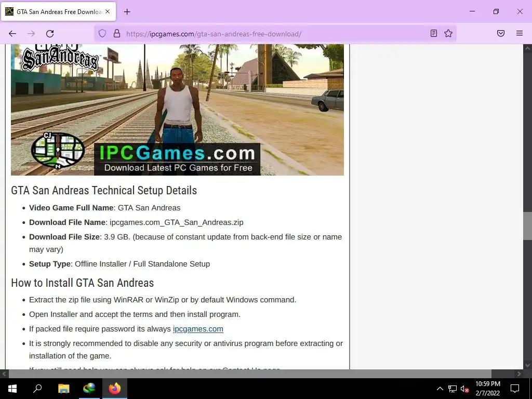Image resolution: width=532 pixels, height=399 pixels.
Task: Click the horizontal scrollbar right arrow
Action: 519,374
